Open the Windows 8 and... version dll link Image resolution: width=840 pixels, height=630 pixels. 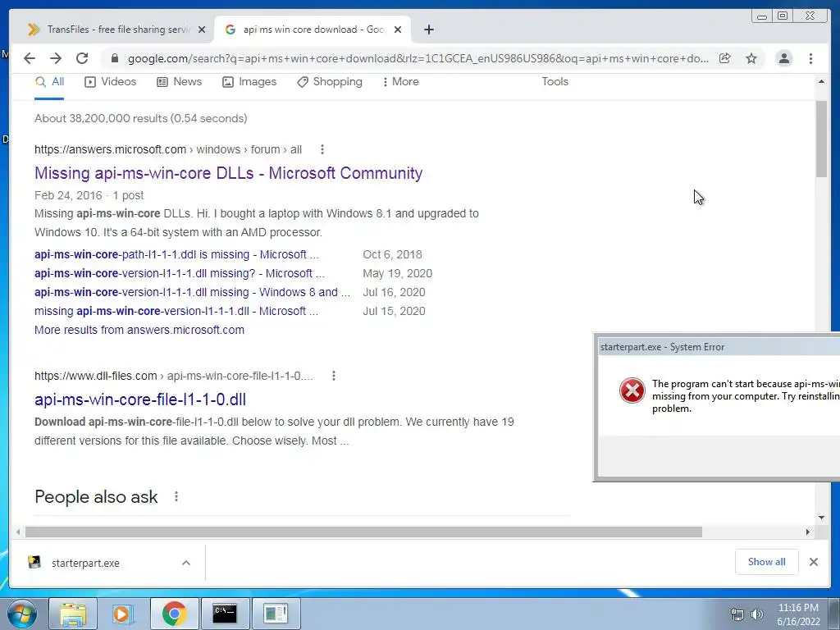192,292
